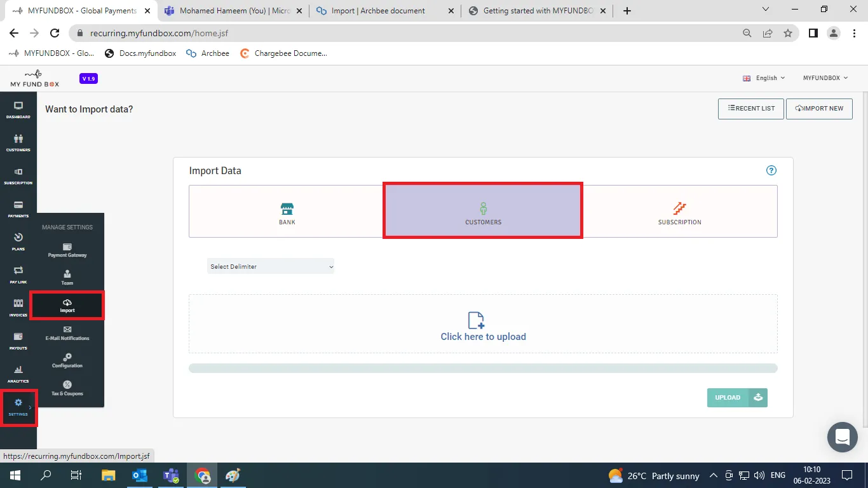This screenshot has width=868, height=488.
Task: Open Configuration in Manage Settings
Action: point(67,361)
